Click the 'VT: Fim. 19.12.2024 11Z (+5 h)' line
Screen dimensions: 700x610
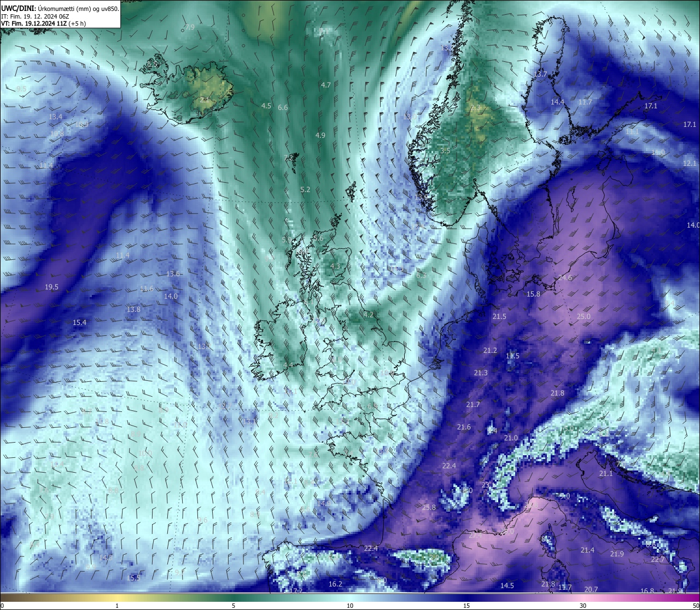point(43,24)
